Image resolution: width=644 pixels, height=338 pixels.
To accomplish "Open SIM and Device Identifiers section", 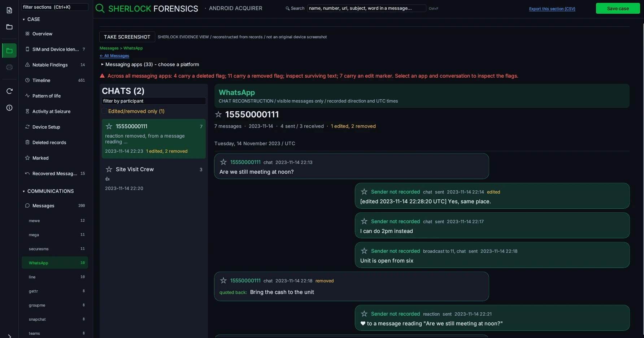I will 55,49.
